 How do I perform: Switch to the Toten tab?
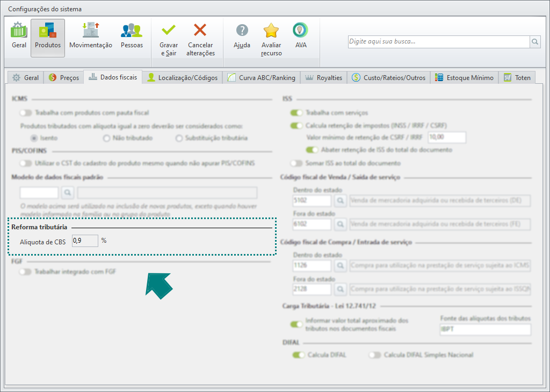click(517, 77)
